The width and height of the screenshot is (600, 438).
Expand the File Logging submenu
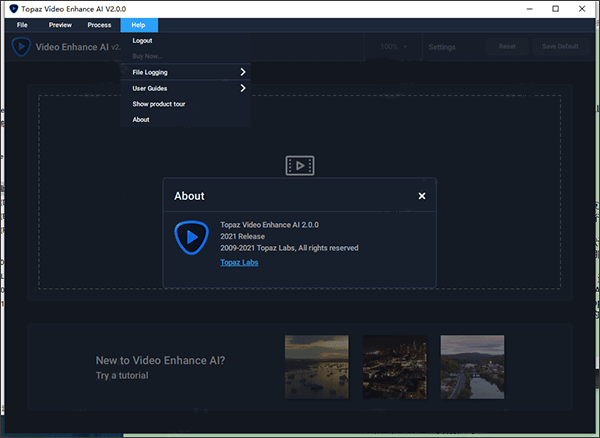pos(186,72)
